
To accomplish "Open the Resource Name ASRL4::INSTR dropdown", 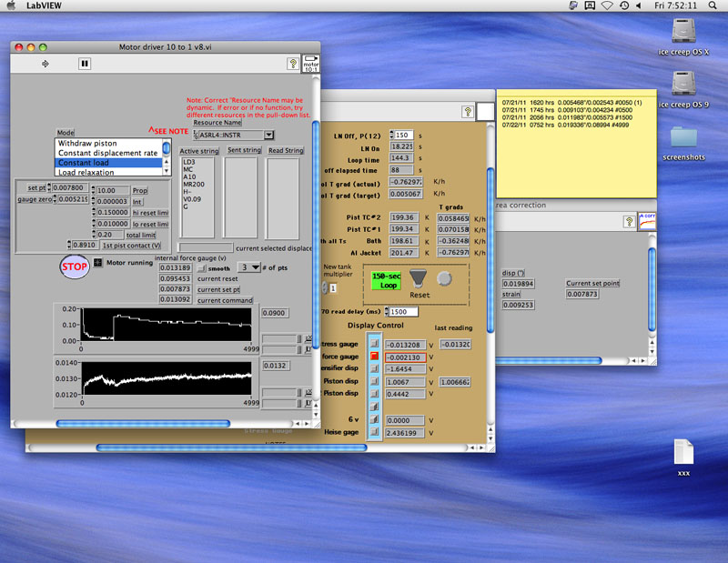I will (x=268, y=135).
